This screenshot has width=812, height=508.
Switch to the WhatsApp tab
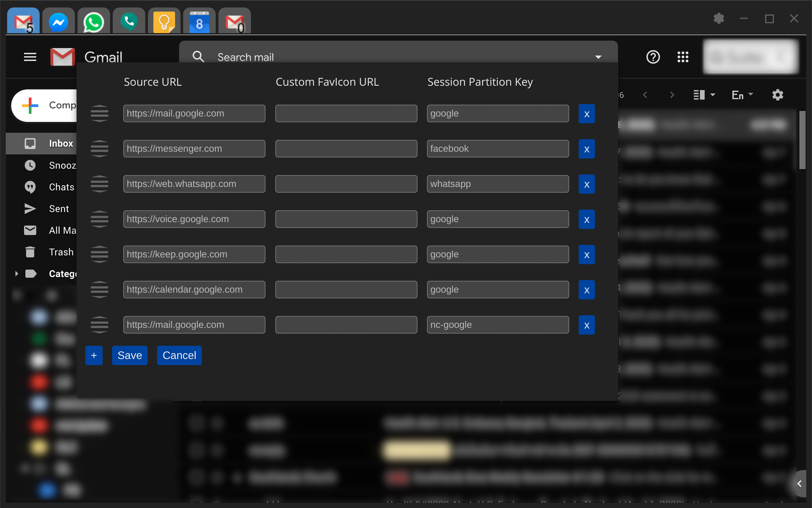point(94,21)
